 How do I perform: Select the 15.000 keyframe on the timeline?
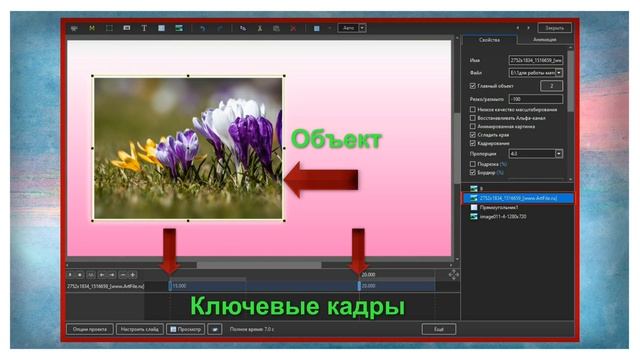[x=171, y=286]
